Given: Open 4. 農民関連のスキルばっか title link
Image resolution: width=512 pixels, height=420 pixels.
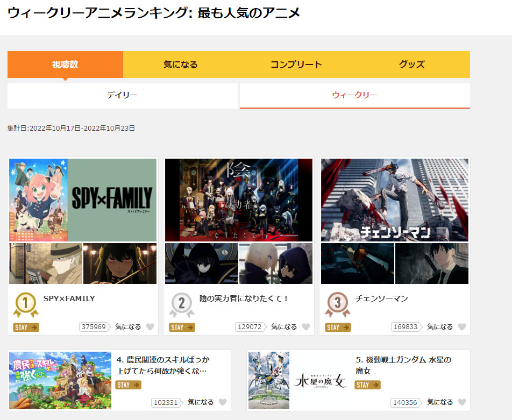Looking at the screenshot, I should 163,365.
